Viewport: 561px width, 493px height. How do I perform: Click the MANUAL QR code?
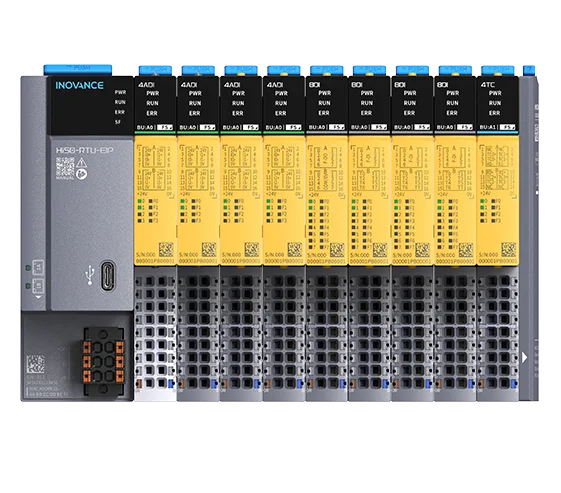pyautogui.click(x=65, y=167)
